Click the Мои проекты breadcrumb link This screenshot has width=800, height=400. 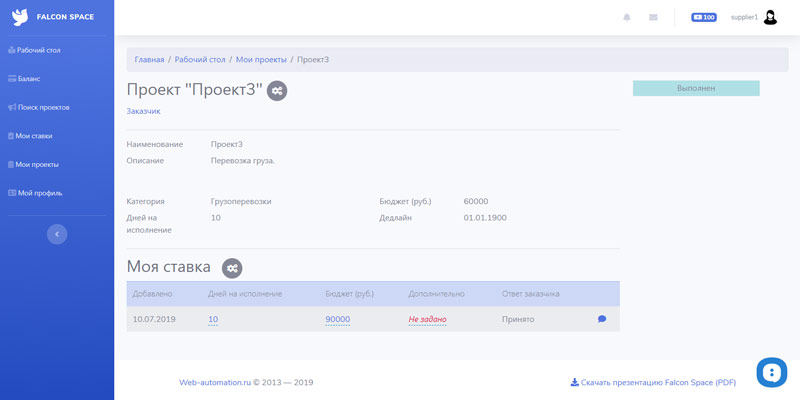261,60
